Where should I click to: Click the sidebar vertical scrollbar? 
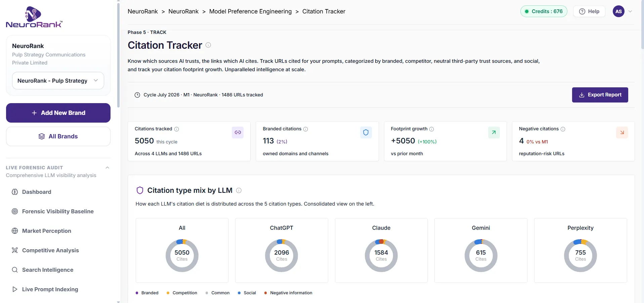pyautogui.click(x=118, y=55)
